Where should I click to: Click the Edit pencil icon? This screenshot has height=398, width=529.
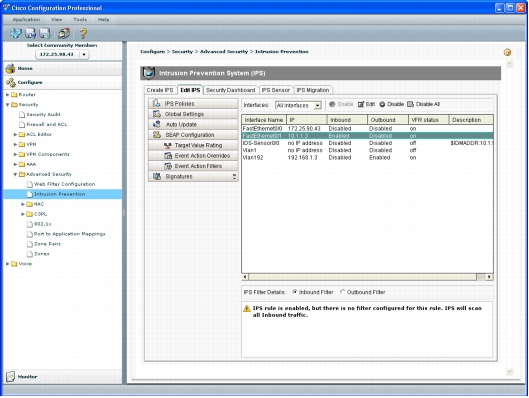pos(361,104)
